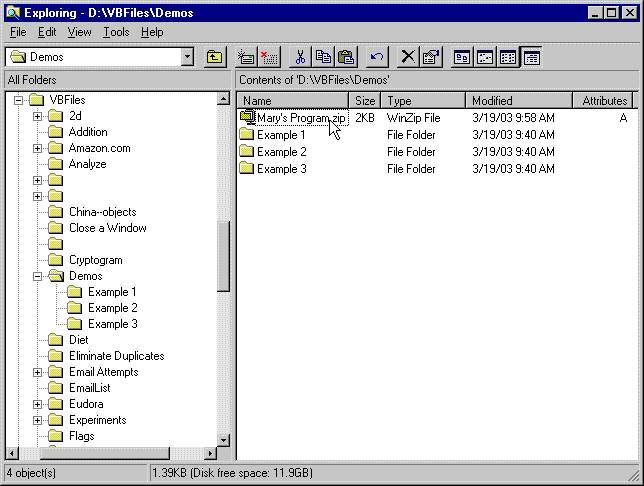
Task: Open the Help menu
Action: coord(152,32)
